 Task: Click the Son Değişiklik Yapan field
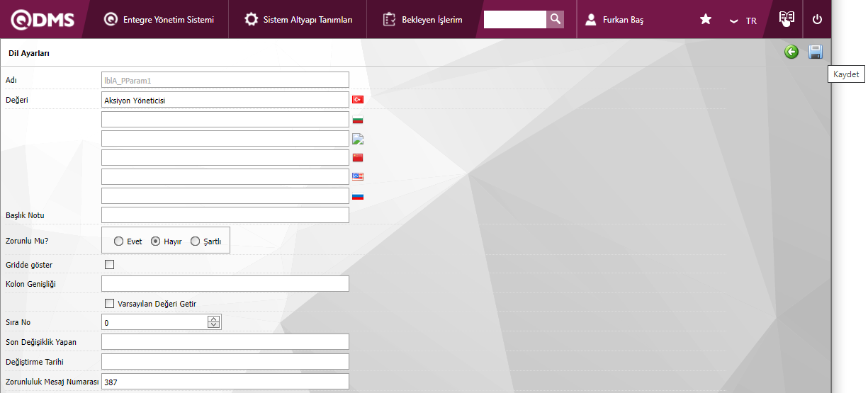[x=225, y=342]
